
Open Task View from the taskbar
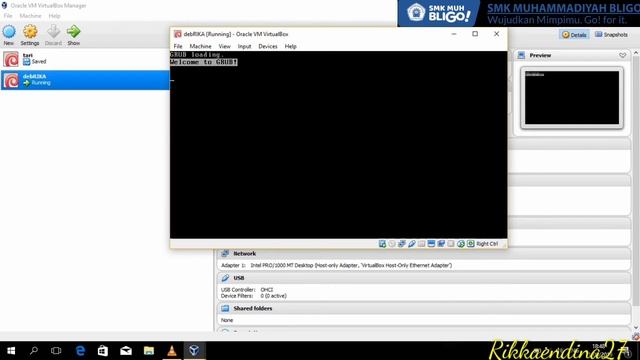pos(56,351)
